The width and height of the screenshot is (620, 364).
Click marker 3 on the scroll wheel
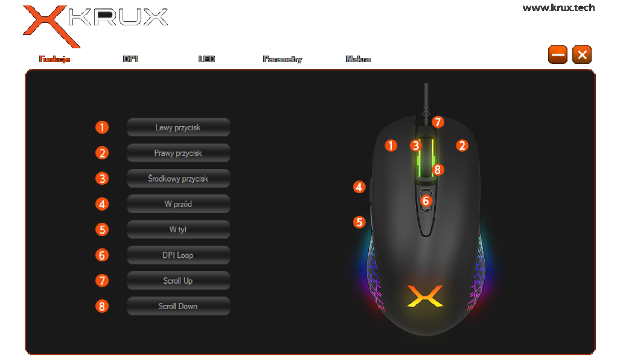coord(415,145)
